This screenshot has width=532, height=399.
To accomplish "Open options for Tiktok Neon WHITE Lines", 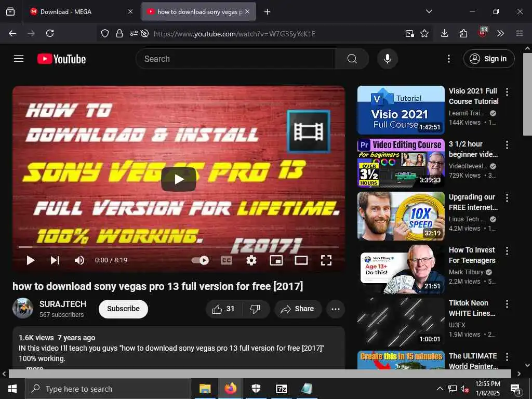I will click(507, 303).
